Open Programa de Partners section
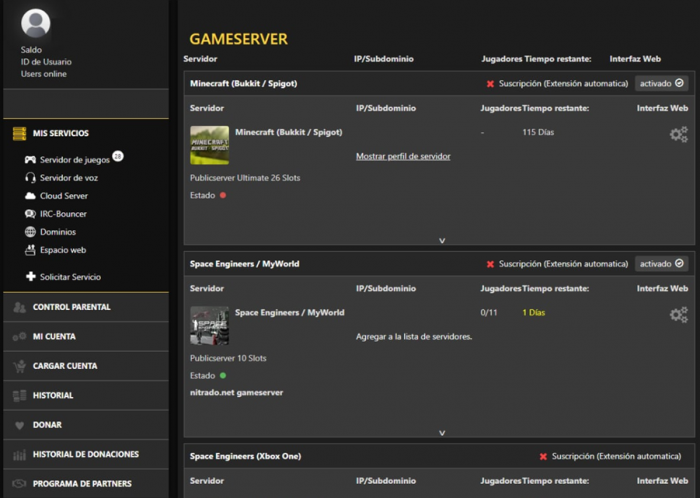The image size is (700, 498). [86, 483]
